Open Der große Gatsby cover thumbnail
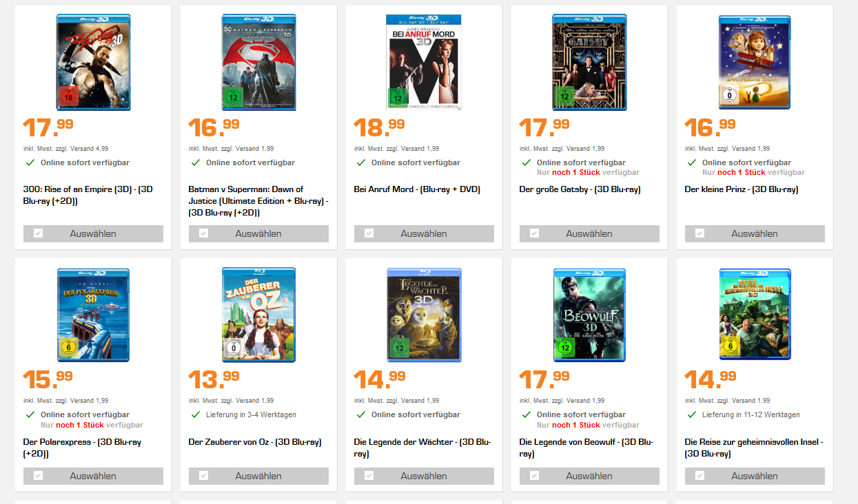Screen dimensions: 858x504 click(x=589, y=63)
